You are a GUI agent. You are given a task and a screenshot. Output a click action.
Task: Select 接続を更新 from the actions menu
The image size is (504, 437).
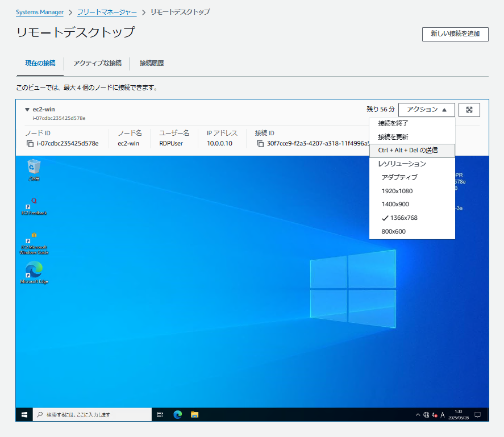pos(412,137)
